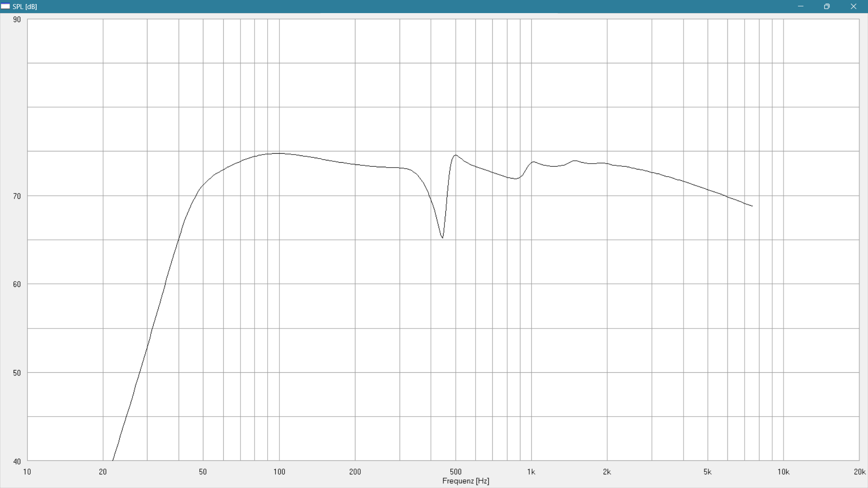This screenshot has height=488, width=868.
Task: Click the 50 dB axis label
Action: (17, 373)
